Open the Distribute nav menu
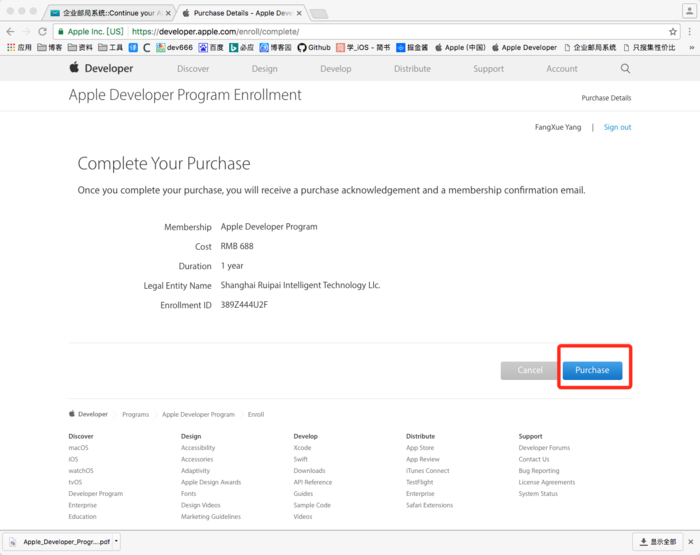This screenshot has width=700, height=555. tap(412, 69)
